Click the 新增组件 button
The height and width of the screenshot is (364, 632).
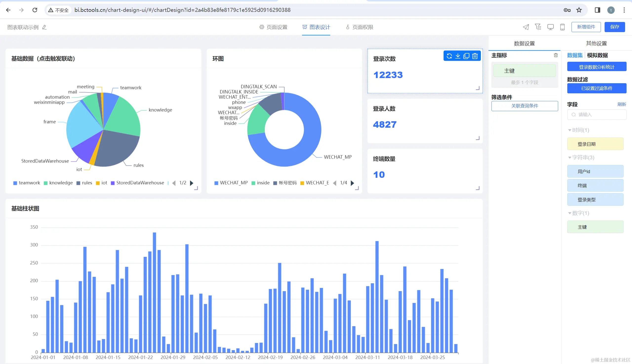click(586, 27)
